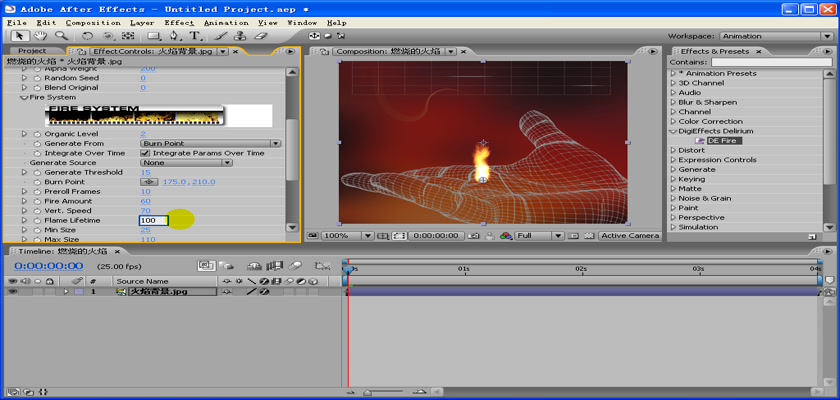Select the Type tool
This screenshot has height=400, width=840.
click(x=194, y=36)
